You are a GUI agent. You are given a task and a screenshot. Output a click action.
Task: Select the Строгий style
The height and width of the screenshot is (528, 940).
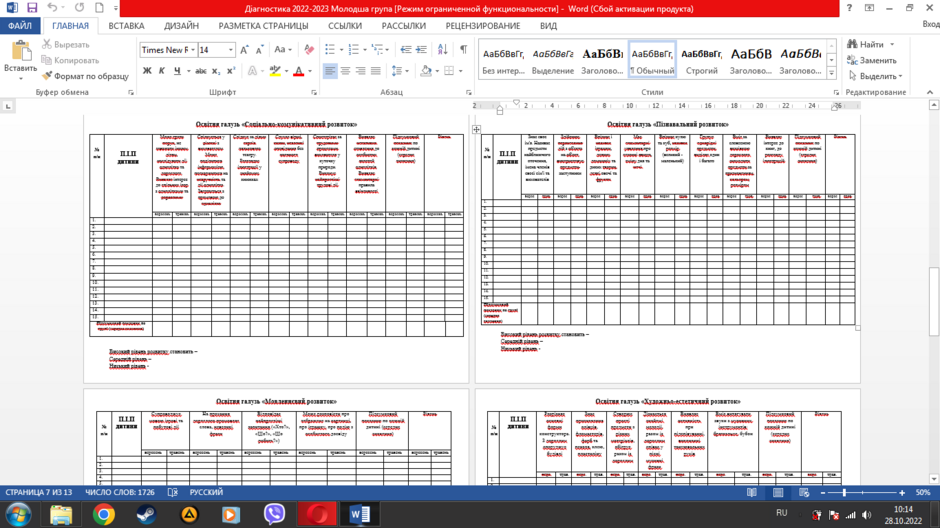coord(701,61)
